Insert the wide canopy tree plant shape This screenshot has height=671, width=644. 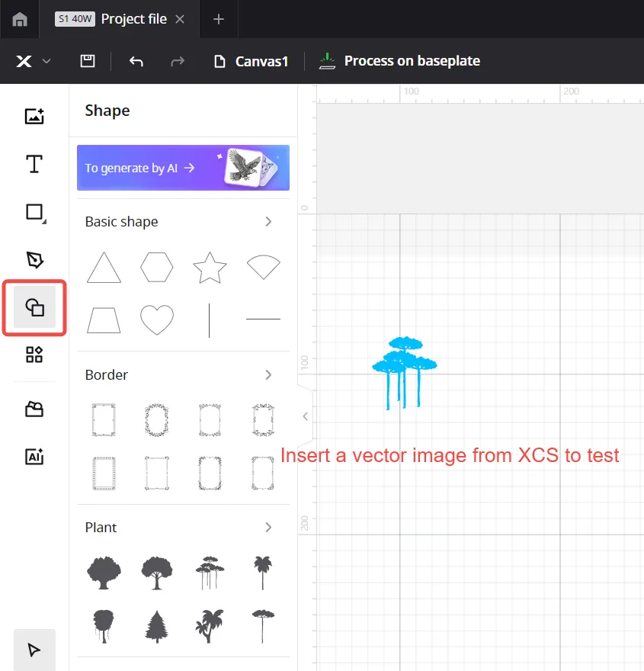pyautogui.click(x=157, y=573)
